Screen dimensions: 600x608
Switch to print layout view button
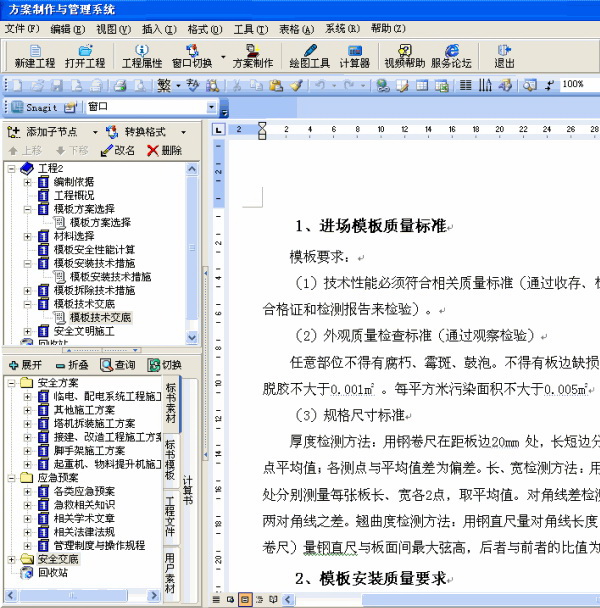pyautogui.click(x=245, y=599)
